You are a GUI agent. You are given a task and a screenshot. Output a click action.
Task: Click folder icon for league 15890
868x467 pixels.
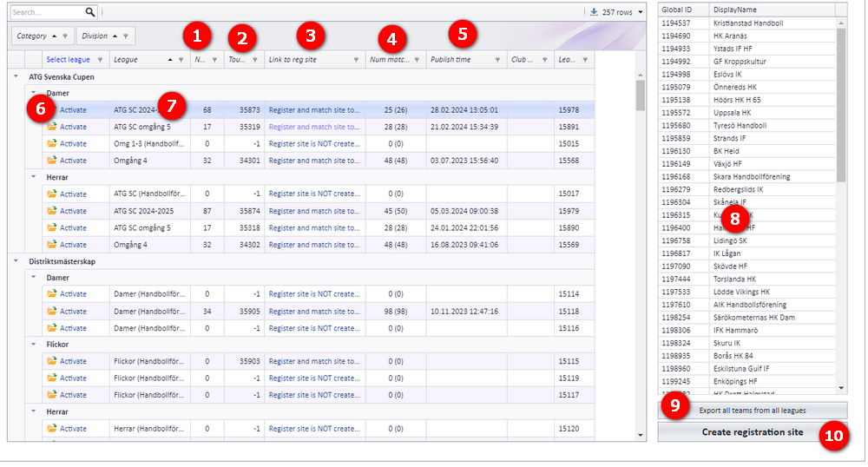(52, 227)
